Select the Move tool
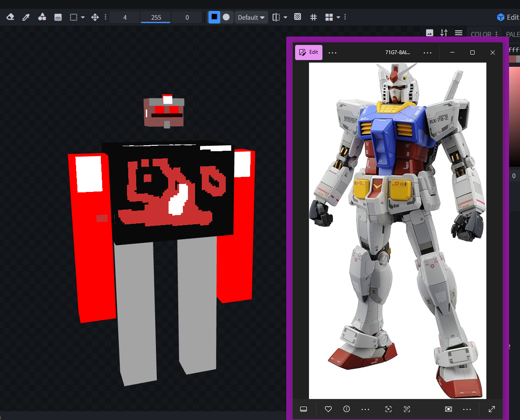The height and width of the screenshot is (420, 520). point(95,17)
